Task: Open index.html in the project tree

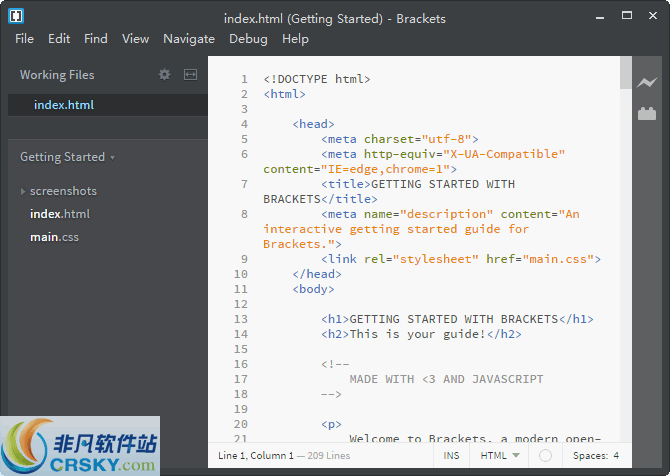Action: (59, 214)
